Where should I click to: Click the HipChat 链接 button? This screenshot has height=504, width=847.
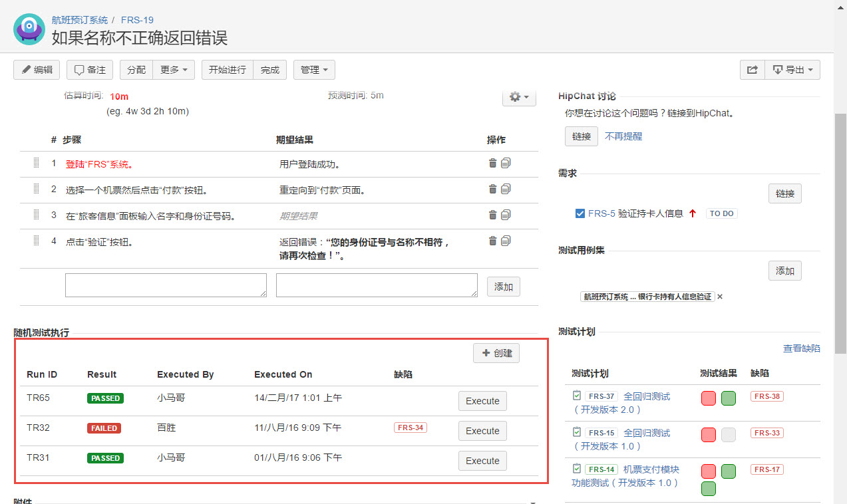(582, 136)
